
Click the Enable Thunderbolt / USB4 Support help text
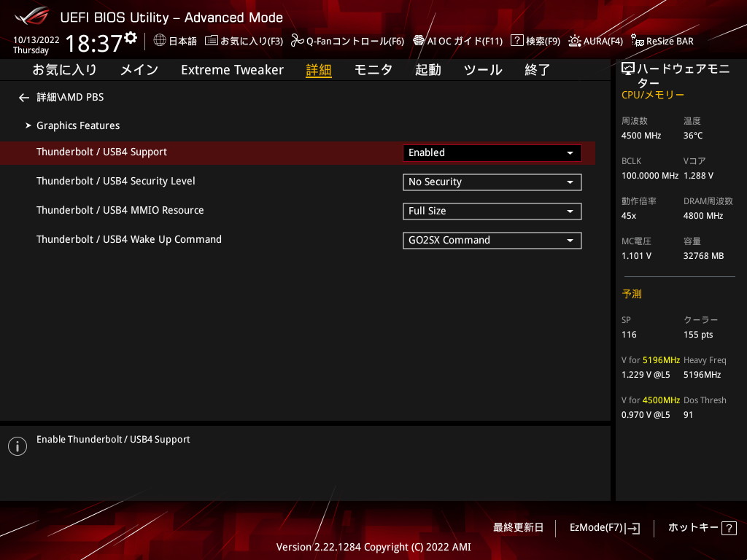pyautogui.click(x=113, y=440)
